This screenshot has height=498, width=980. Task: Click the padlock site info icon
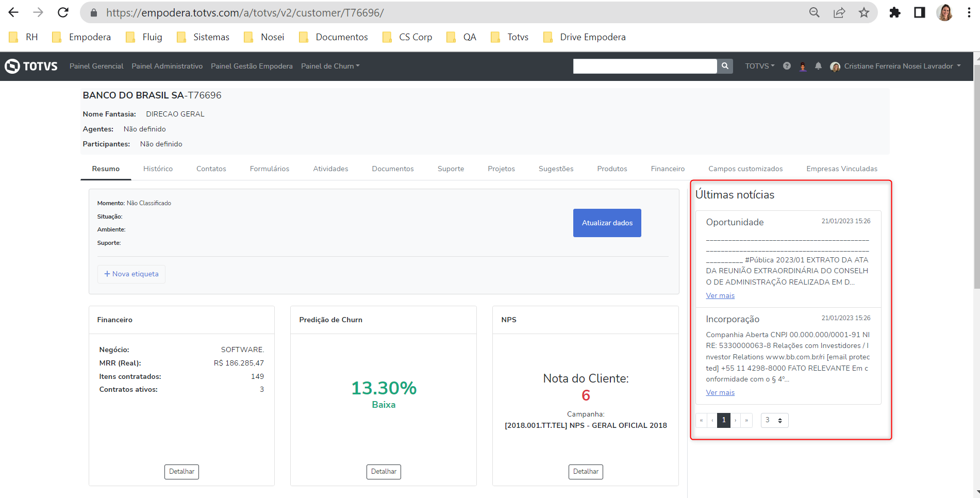94,13
